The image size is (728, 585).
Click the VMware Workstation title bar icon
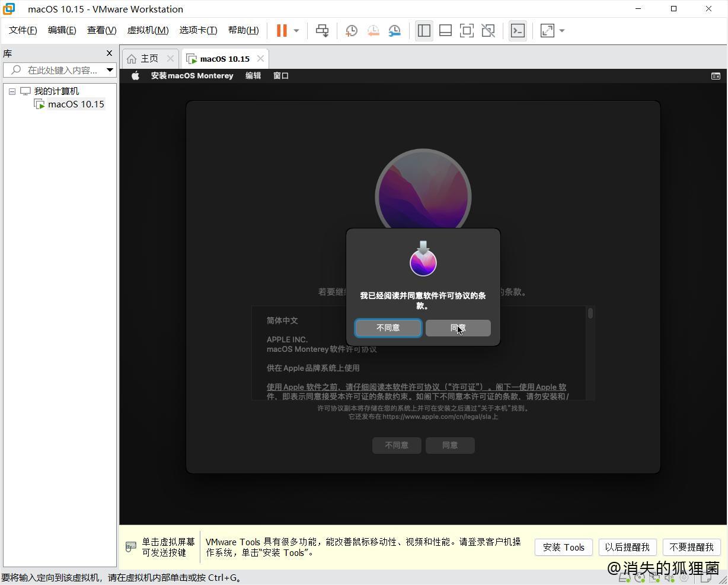9,9
